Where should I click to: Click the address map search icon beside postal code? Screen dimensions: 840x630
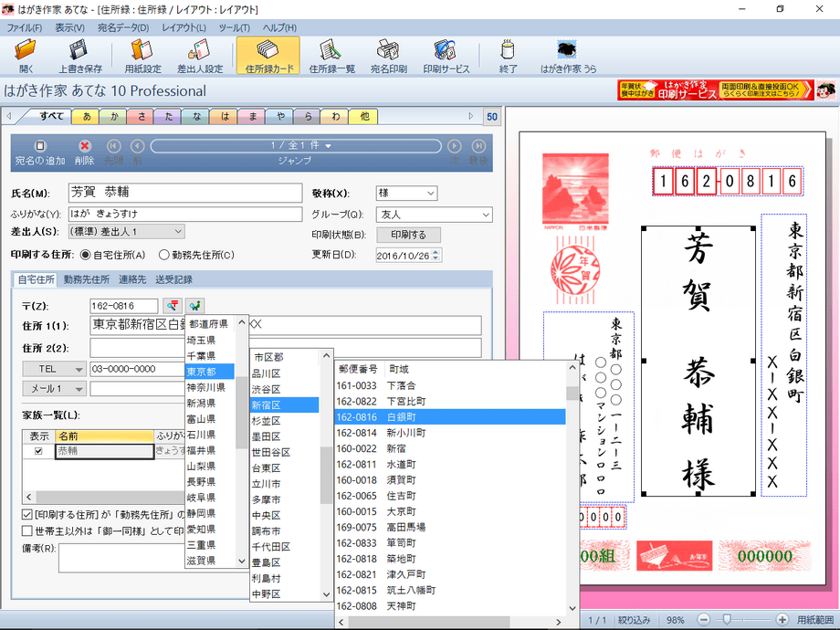pos(195,306)
